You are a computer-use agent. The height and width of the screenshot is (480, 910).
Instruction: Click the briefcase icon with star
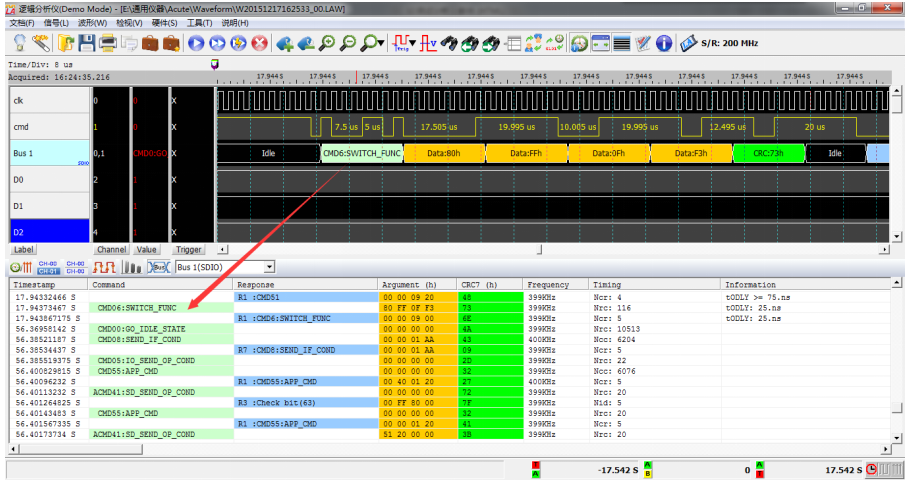pyautogui.click(x=171, y=43)
